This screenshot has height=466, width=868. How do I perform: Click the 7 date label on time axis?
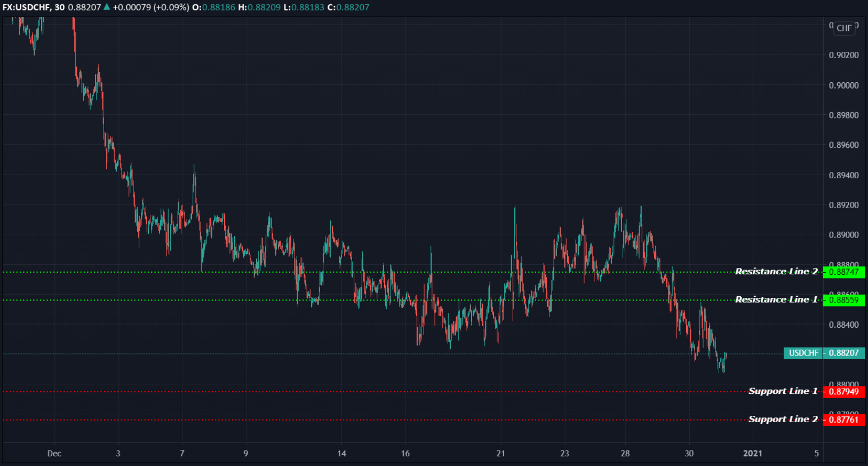pos(182,454)
